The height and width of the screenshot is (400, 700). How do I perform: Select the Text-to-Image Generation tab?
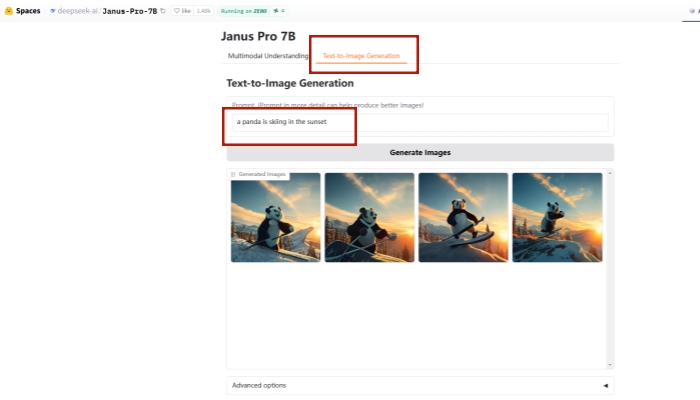[x=361, y=56]
